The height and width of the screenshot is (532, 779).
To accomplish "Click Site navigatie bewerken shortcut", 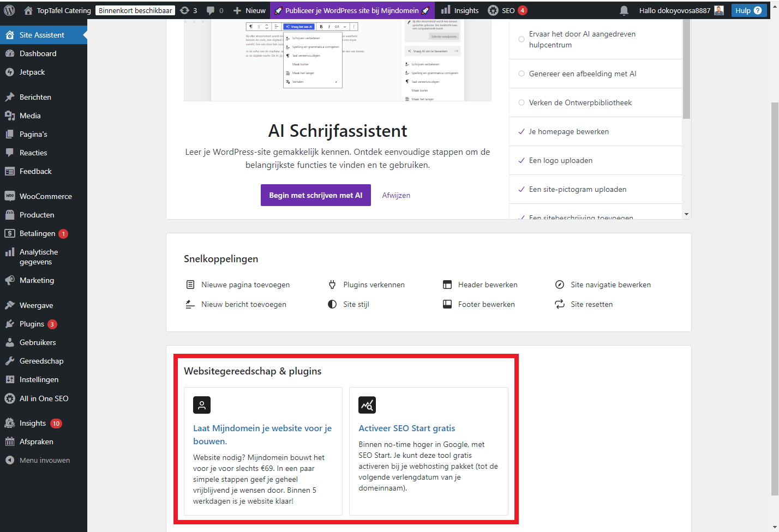I will [603, 285].
